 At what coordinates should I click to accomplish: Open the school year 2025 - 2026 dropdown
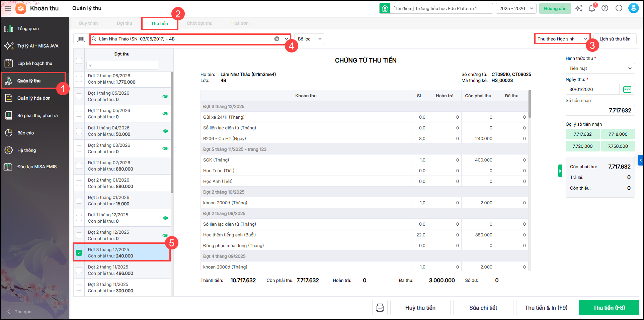[516, 8]
